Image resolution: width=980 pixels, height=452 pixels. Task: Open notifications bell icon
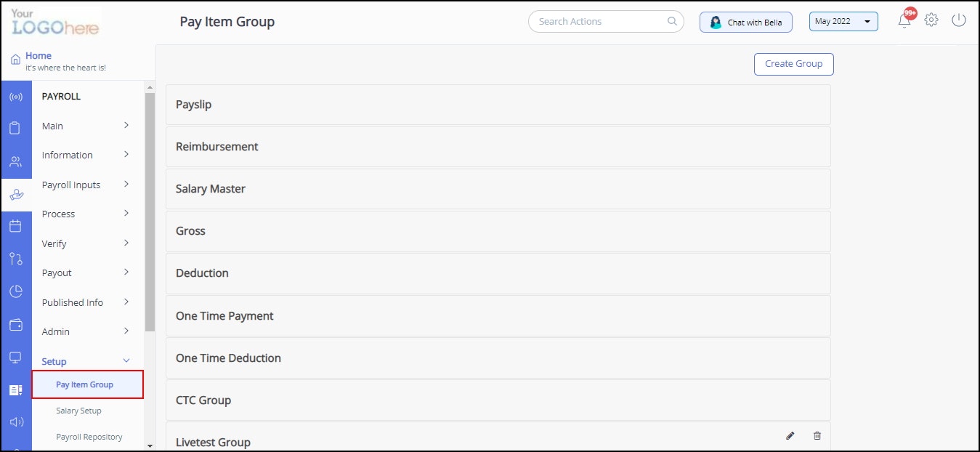[904, 20]
